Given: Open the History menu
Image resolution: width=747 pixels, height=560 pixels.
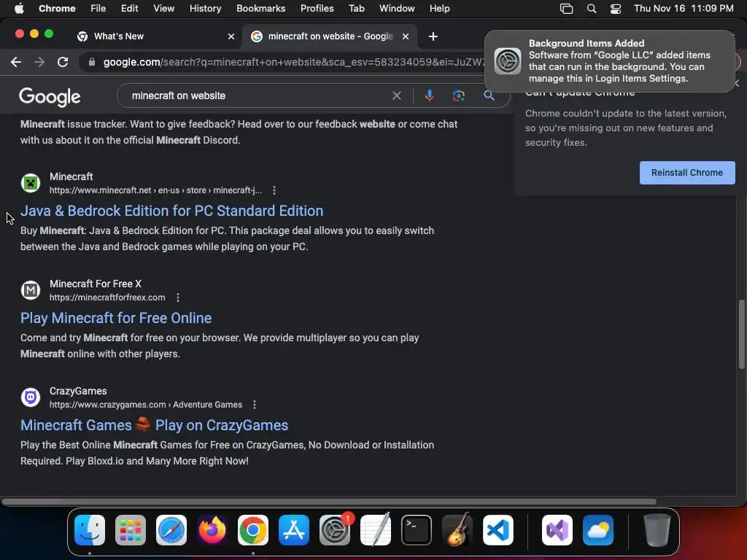Looking at the screenshot, I should [205, 9].
